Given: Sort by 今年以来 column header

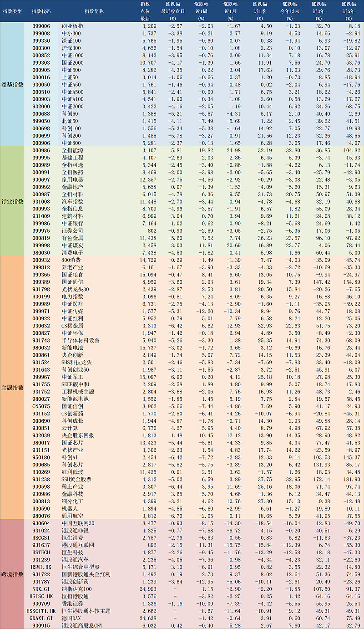Looking at the screenshot, I should click(x=288, y=10).
